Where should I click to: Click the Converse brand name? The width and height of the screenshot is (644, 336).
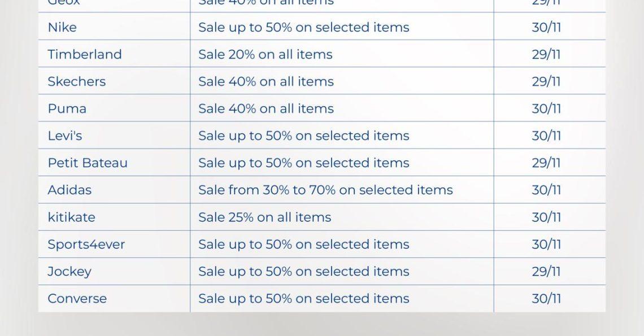(x=77, y=298)
